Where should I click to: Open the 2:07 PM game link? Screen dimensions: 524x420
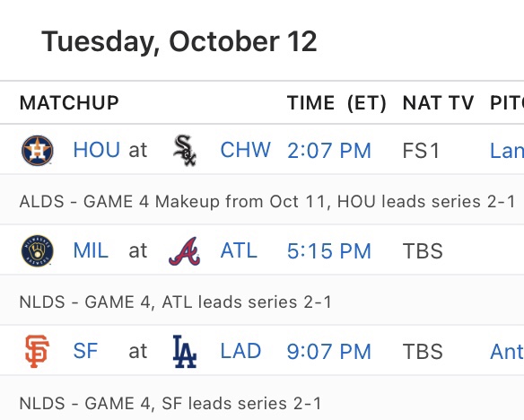(329, 151)
